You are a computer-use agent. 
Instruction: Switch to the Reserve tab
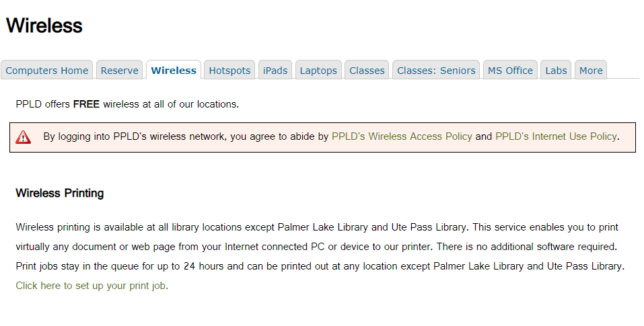(x=120, y=71)
